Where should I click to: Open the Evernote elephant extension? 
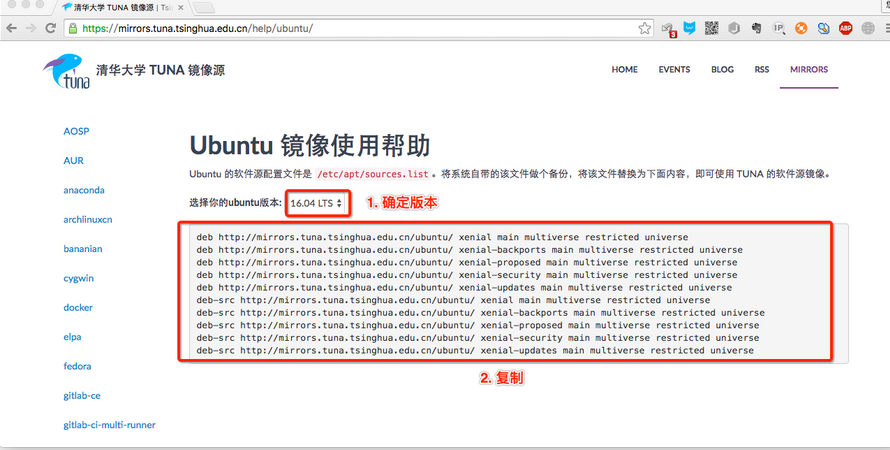tap(756, 28)
